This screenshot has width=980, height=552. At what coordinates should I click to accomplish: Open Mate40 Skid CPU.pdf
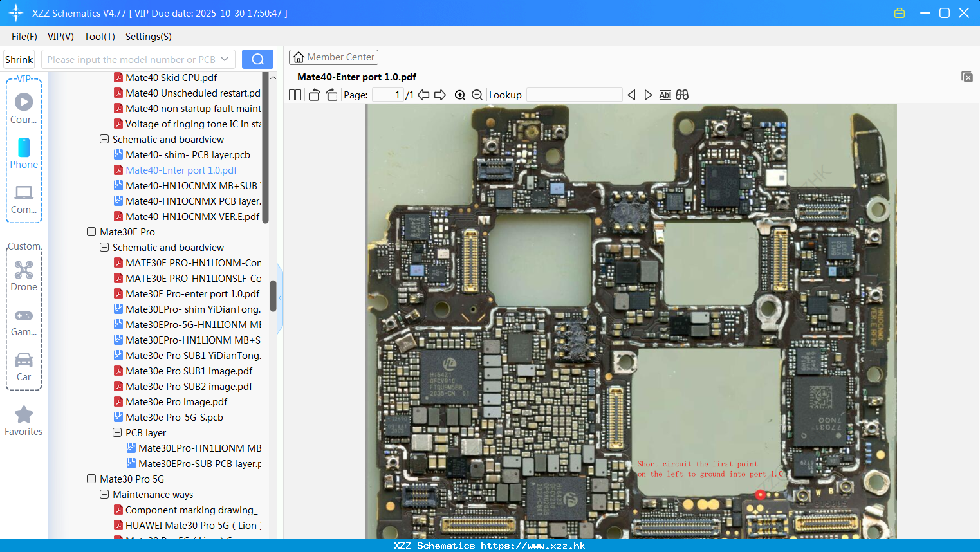pyautogui.click(x=171, y=78)
